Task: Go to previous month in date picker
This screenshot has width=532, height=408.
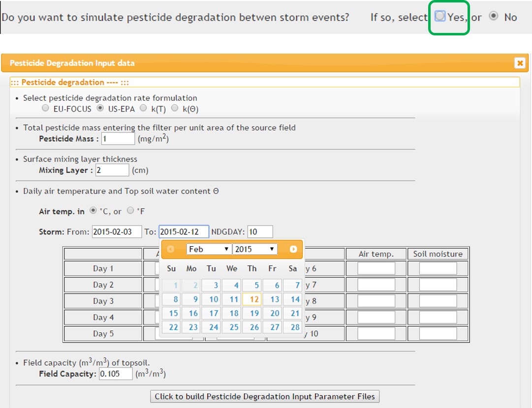Action: point(171,249)
